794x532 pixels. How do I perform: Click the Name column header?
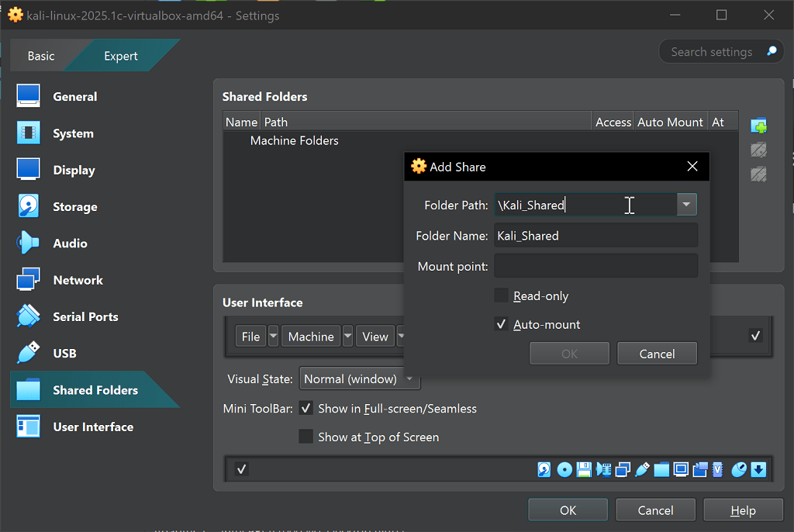coord(242,122)
